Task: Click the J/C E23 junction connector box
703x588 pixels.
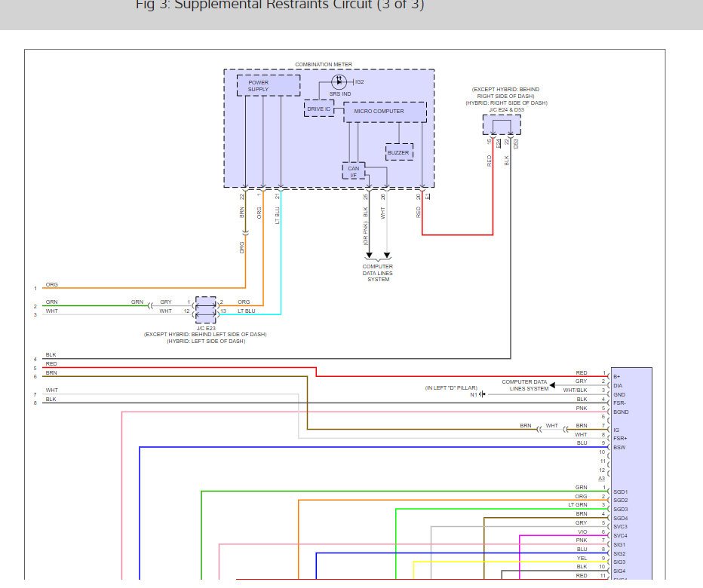Action: coord(206,310)
